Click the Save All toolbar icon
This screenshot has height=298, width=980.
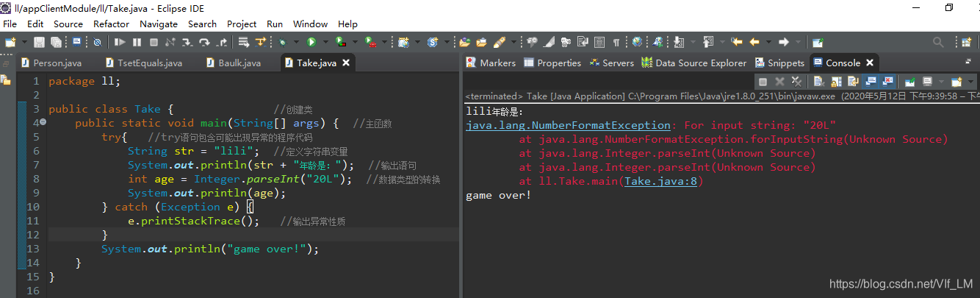point(57,42)
